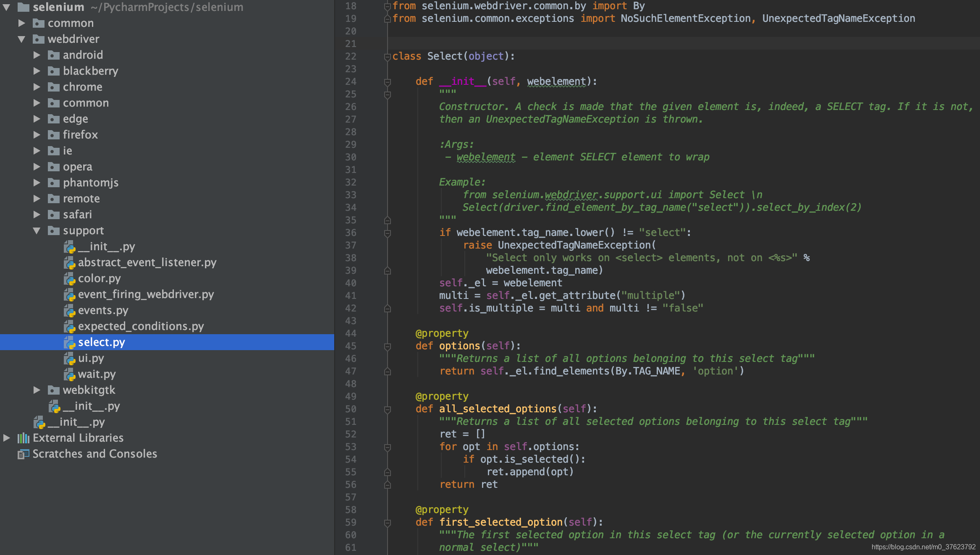Screen dimensions: 980x555
Task: Expand the top-level common folder arrow
Action: [22, 23]
